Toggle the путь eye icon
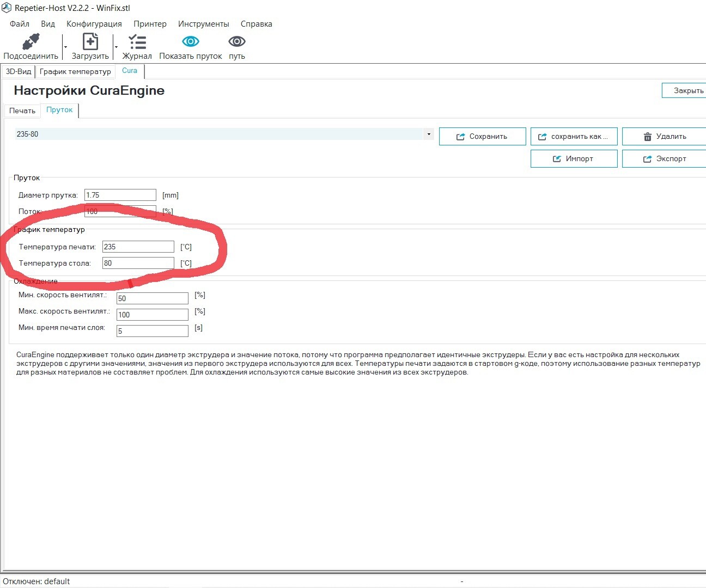This screenshot has height=588, width=706. [237, 41]
